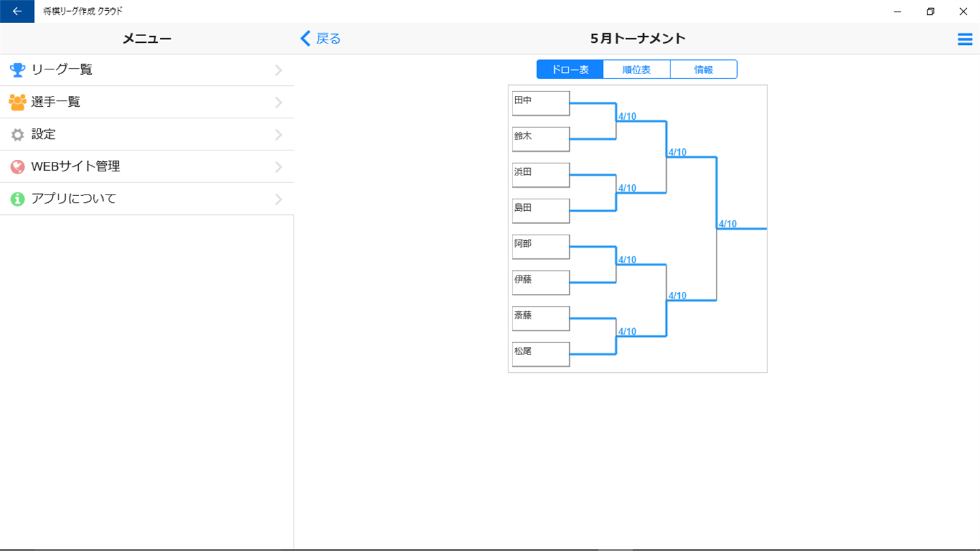Open the アプリについて menu item
Image resolution: width=980 pixels, height=551 pixels.
(x=73, y=199)
